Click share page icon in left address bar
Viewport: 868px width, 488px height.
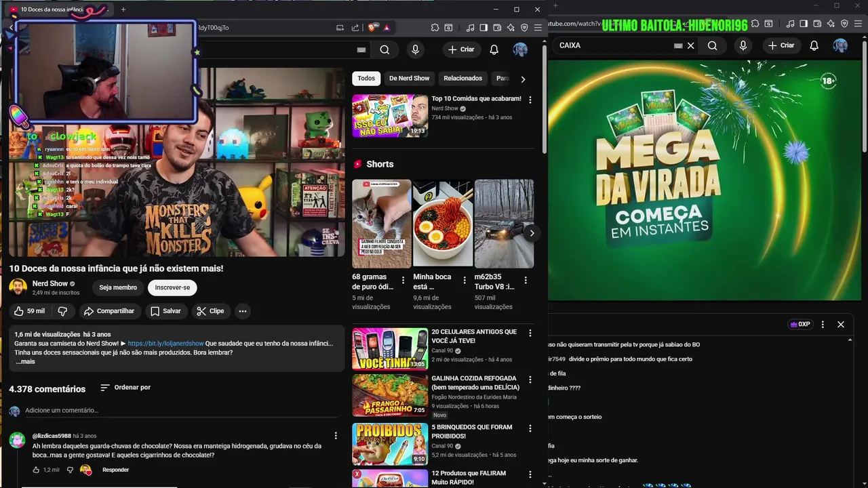coord(355,28)
